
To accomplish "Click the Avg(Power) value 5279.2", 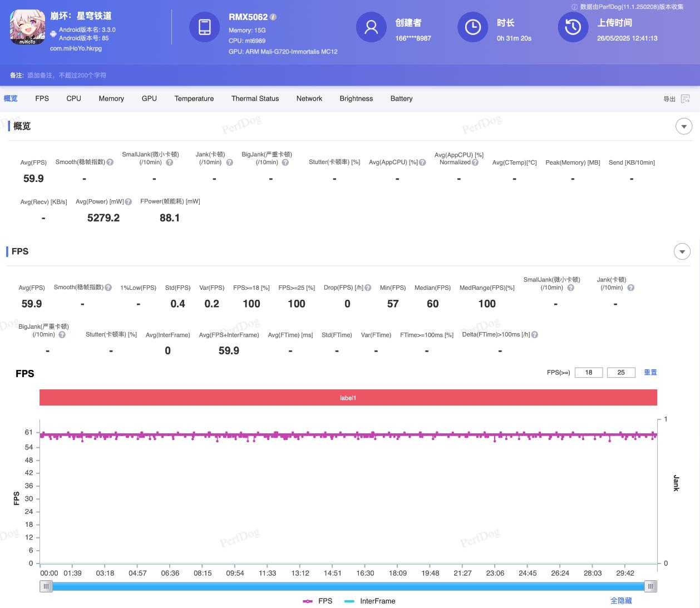I will [x=103, y=218].
